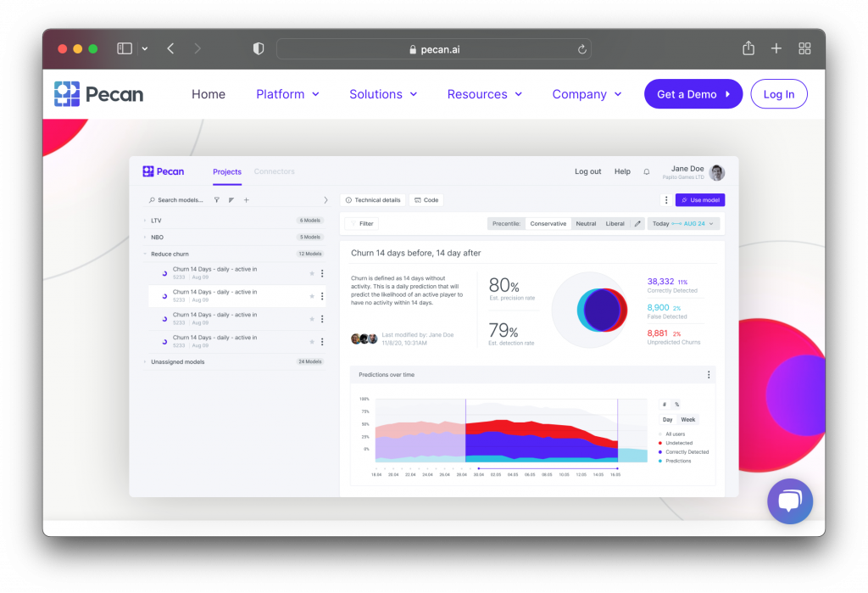Open the Code button
Image resolution: width=868 pixels, height=593 pixels.
tap(426, 200)
